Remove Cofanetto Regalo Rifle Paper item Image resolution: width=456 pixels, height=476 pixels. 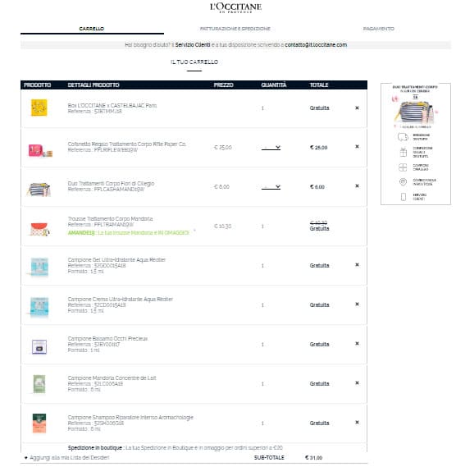[357, 146]
